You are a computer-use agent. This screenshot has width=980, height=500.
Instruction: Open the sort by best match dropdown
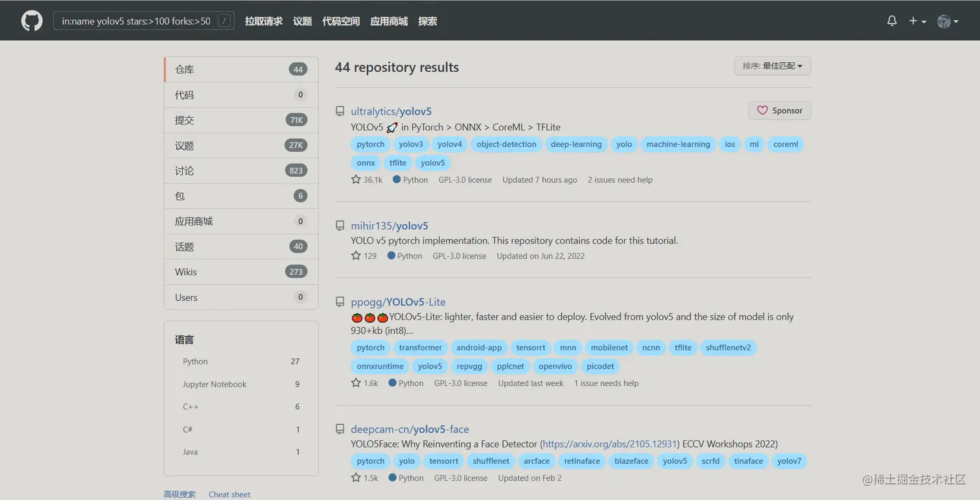click(x=773, y=66)
